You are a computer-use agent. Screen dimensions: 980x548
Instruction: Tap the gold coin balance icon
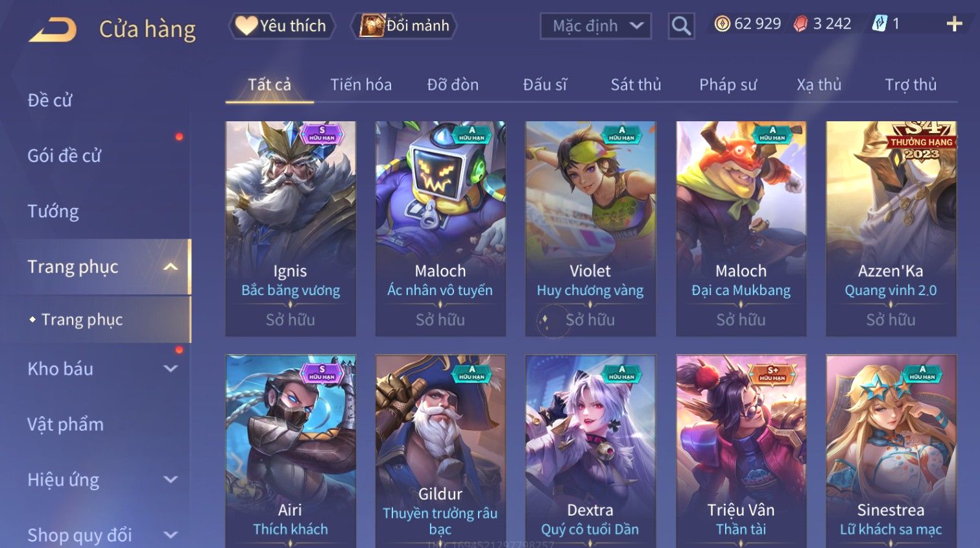tap(722, 24)
